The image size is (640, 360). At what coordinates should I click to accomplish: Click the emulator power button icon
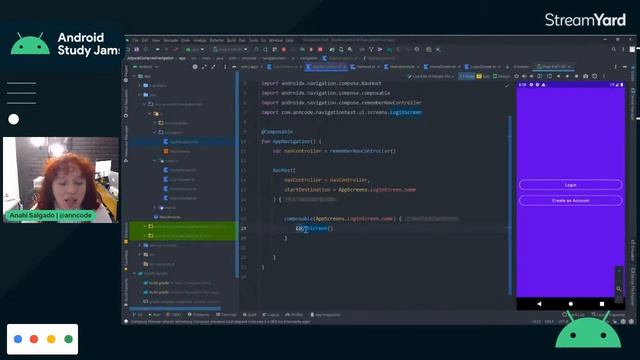[x=516, y=76]
